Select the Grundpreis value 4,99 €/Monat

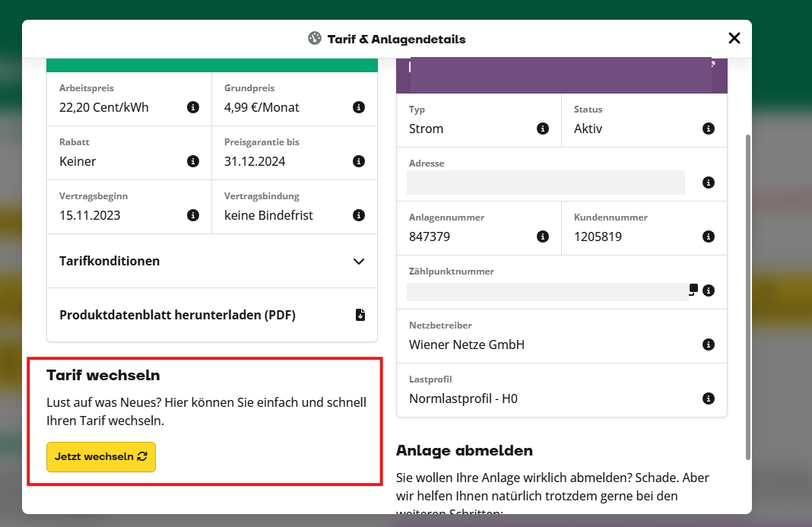pyautogui.click(x=262, y=107)
